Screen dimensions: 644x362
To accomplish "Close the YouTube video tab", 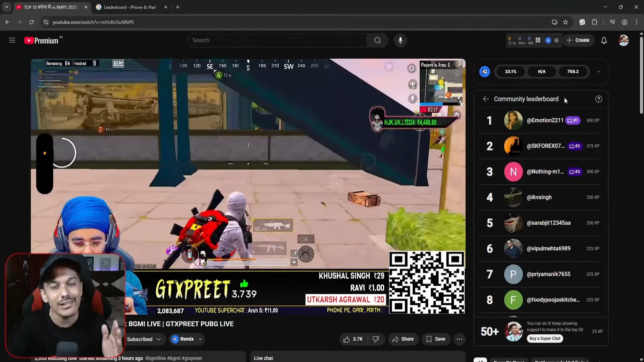I will point(86,7).
